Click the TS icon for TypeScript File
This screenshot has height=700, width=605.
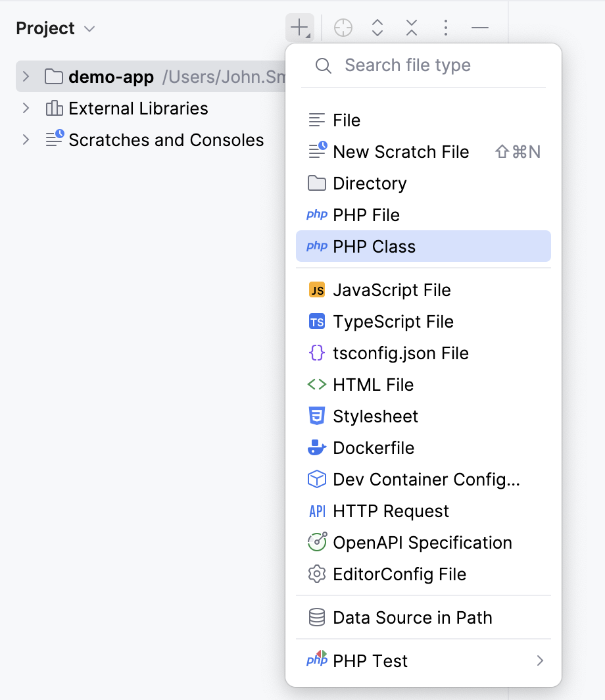[x=317, y=321]
